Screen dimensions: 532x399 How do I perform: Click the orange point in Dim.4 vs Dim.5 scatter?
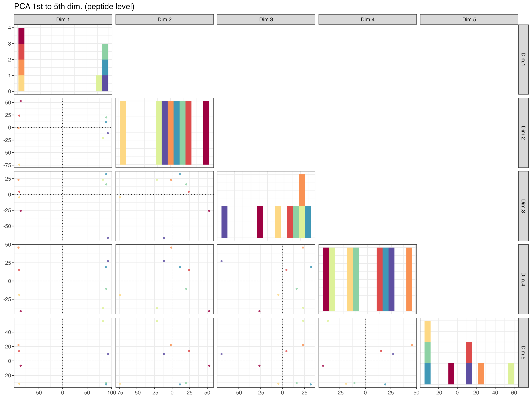(x=412, y=345)
